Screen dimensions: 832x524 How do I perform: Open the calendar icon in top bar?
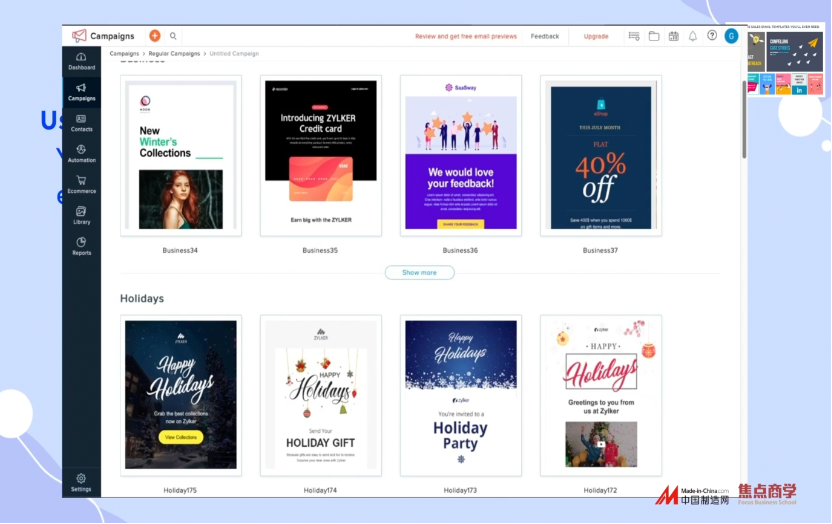[673, 36]
